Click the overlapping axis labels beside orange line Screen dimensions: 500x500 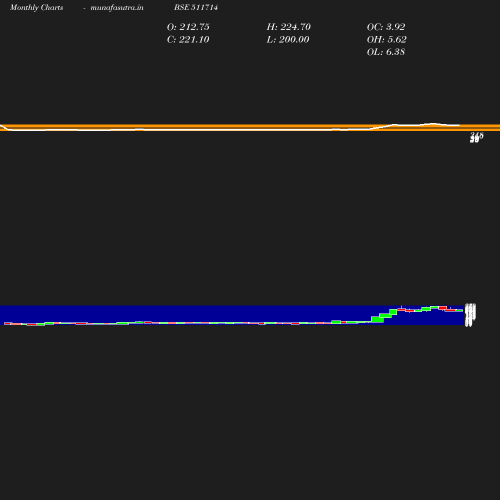[476, 137]
